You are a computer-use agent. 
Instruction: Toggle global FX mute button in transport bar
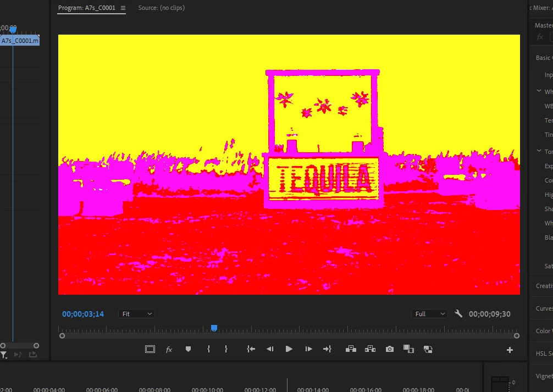point(169,349)
